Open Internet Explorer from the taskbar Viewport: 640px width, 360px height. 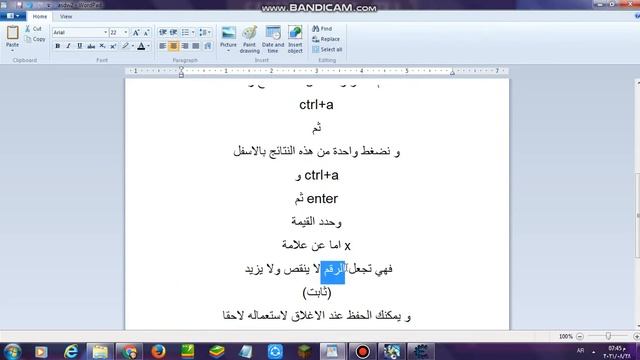click(71, 351)
